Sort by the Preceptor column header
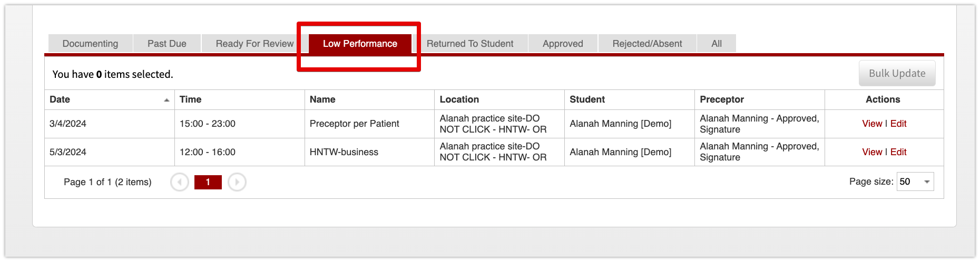The width and height of the screenshot is (980, 262). [722, 99]
